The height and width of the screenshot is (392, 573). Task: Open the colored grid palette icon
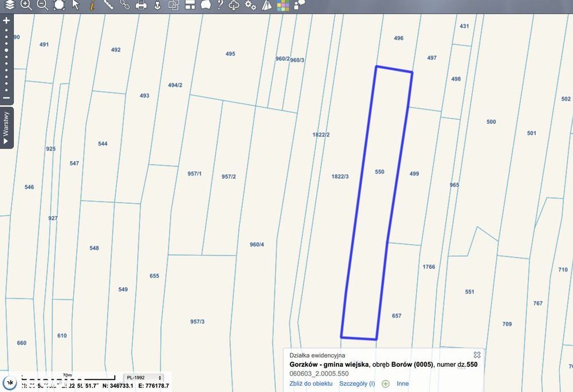point(283,5)
